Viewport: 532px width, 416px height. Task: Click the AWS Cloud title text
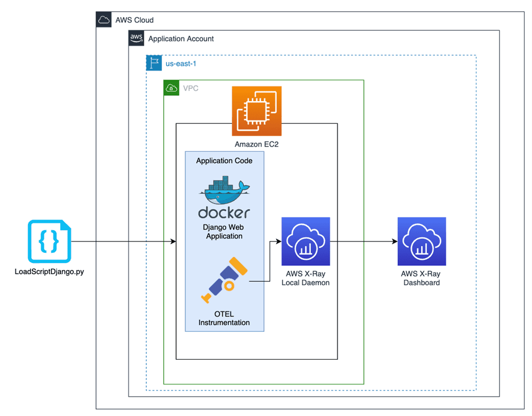click(134, 20)
